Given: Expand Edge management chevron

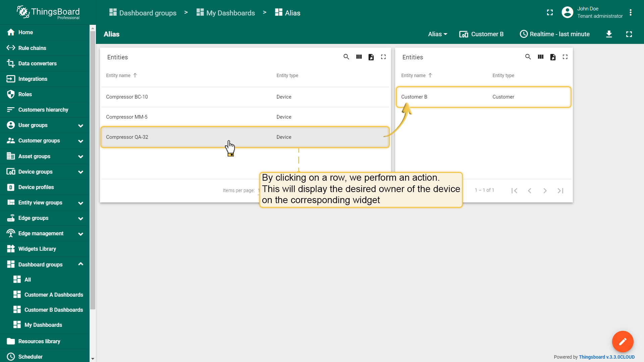Looking at the screenshot, I should click(x=80, y=234).
